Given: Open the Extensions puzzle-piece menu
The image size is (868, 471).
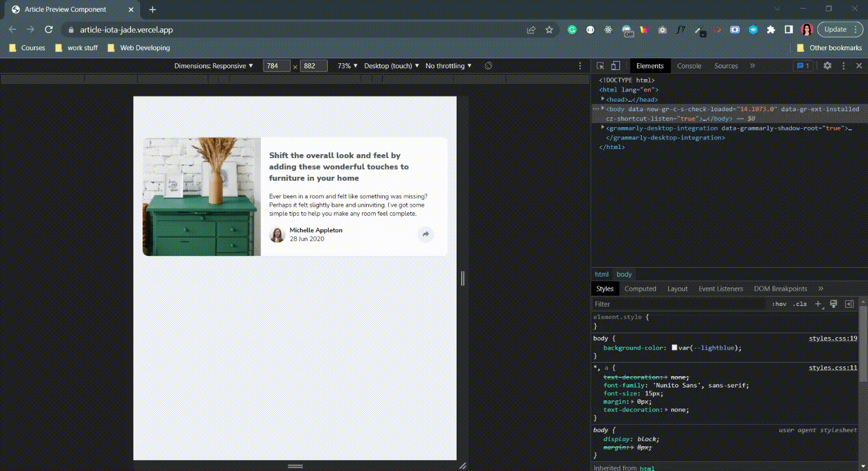Looking at the screenshot, I should point(771,30).
